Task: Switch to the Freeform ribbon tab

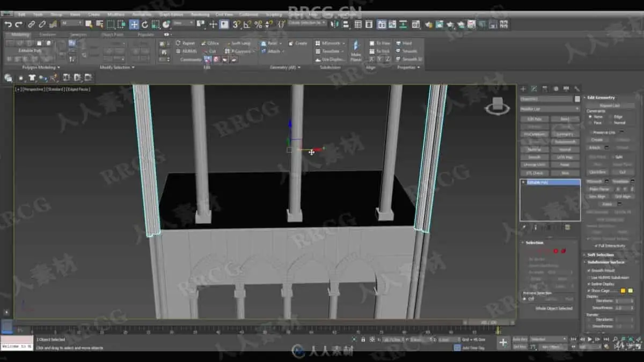Action: [47, 35]
